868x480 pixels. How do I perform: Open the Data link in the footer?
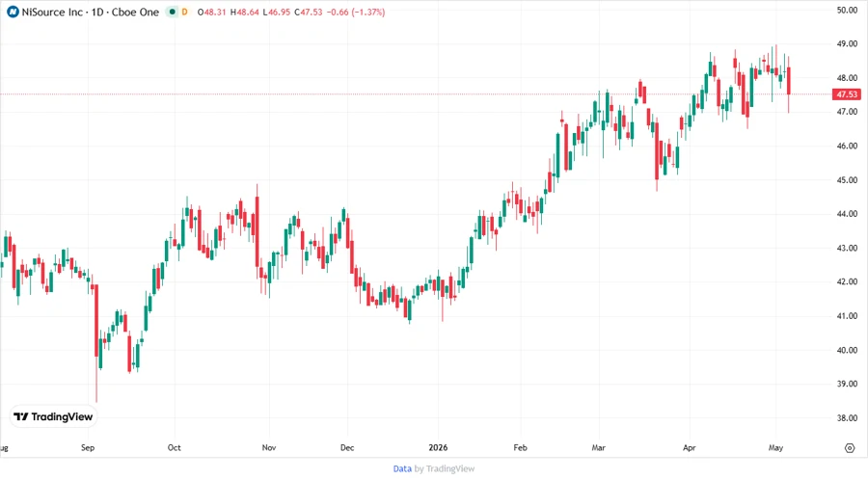402,468
